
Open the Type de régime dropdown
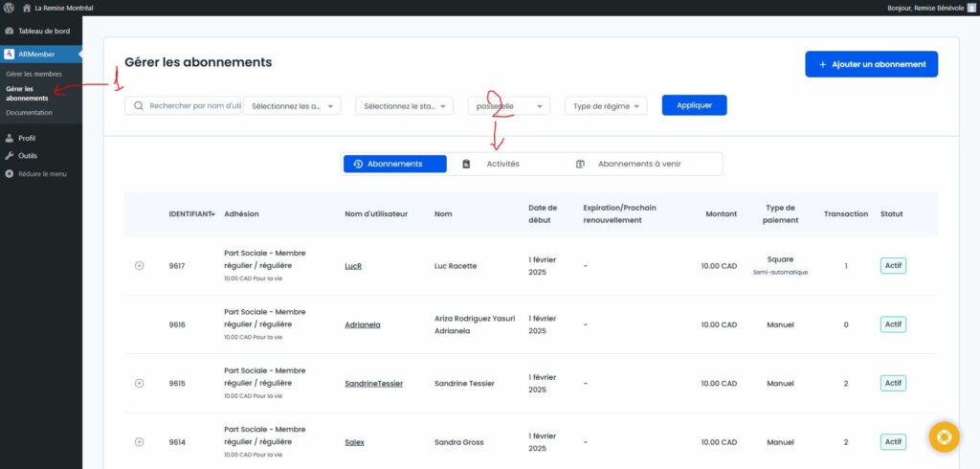point(606,106)
